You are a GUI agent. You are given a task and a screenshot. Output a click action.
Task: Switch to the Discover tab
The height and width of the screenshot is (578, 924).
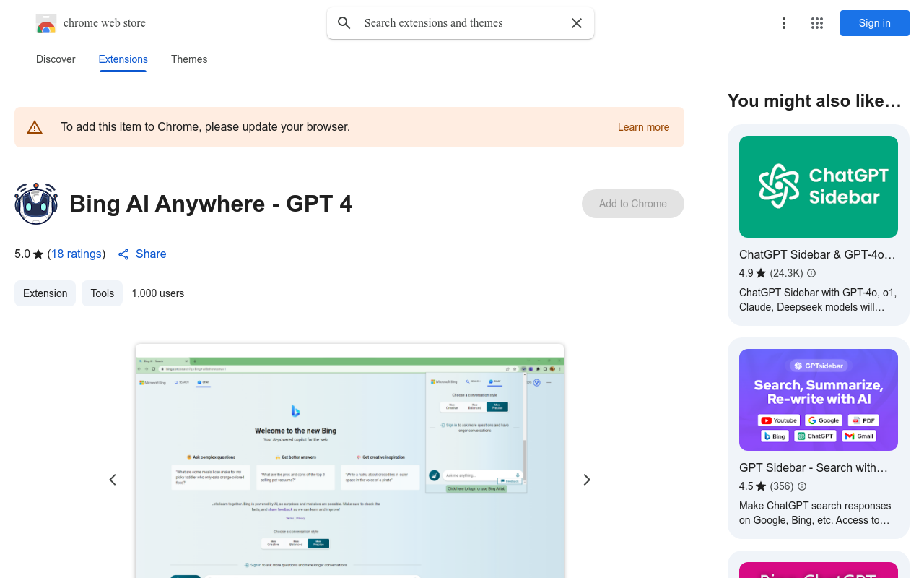coord(56,59)
